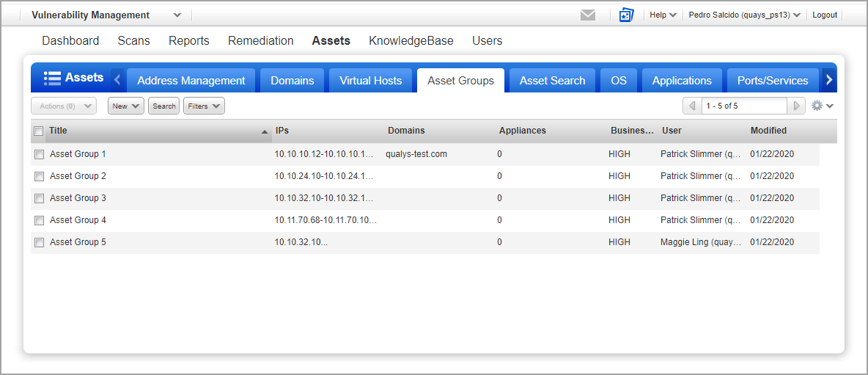Click the Maggie Ling user cell
The width and height of the screenshot is (868, 375).
click(x=700, y=243)
